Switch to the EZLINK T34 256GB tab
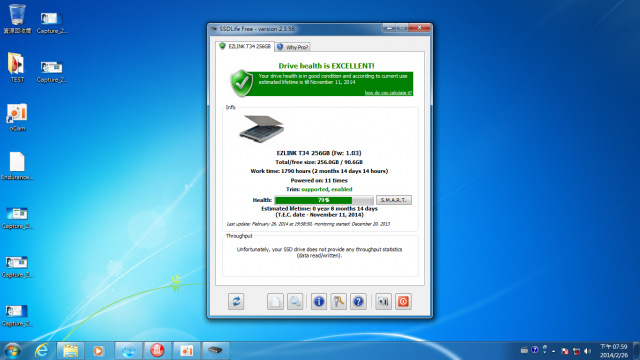The height and width of the screenshot is (360, 640). 245,47
